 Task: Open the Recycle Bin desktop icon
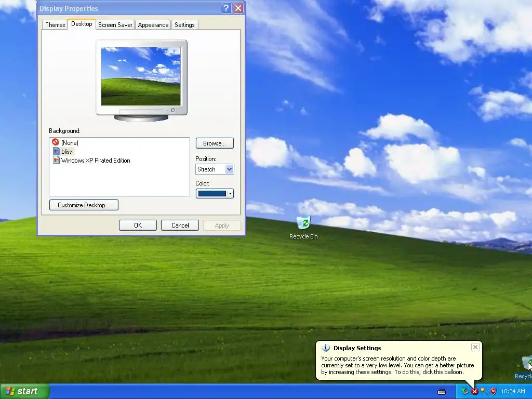point(303,227)
